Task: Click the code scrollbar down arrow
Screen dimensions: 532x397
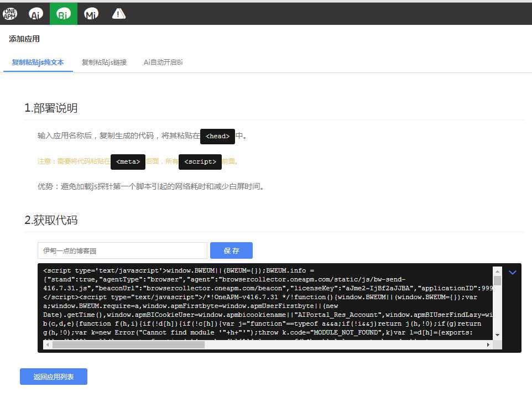Action: (497, 335)
